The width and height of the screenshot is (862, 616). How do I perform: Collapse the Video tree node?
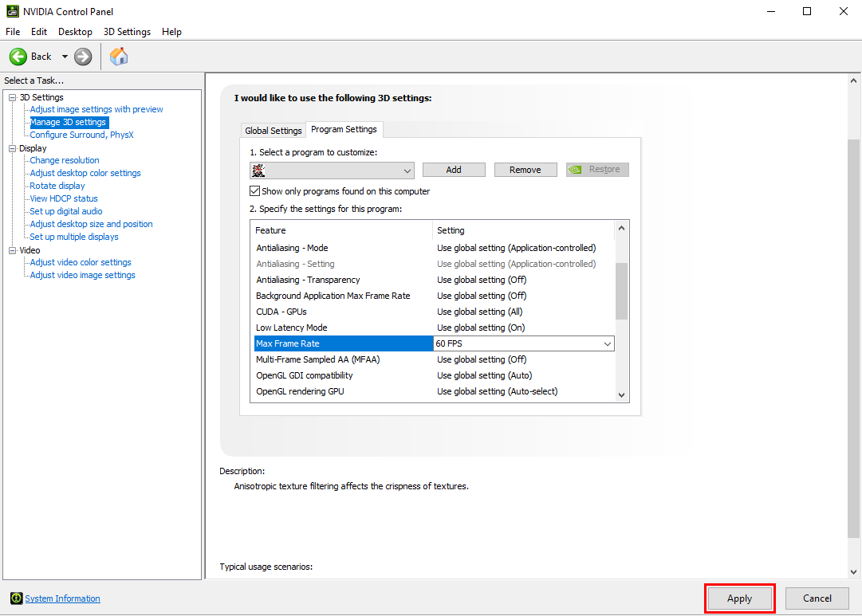pyautogui.click(x=12, y=250)
